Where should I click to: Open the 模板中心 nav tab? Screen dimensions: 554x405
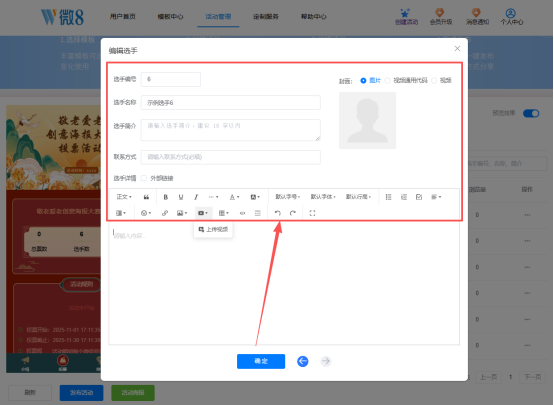click(x=170, y=17)
